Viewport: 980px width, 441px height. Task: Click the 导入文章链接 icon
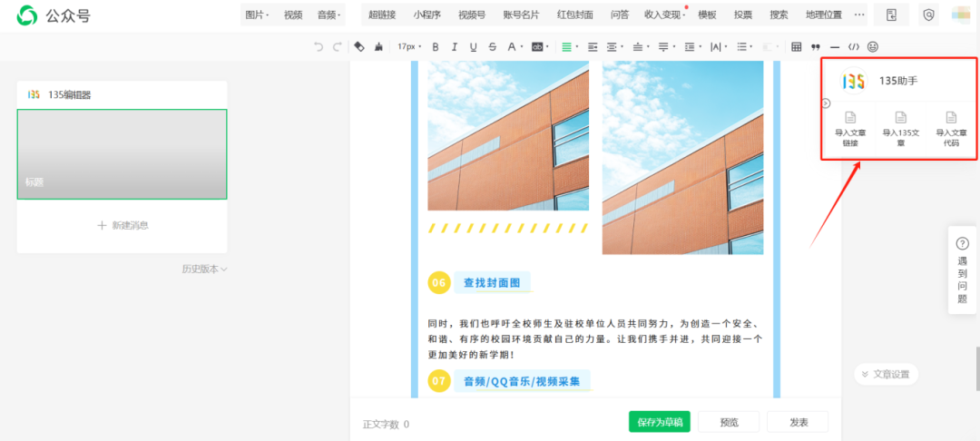(x=850, y=117)
